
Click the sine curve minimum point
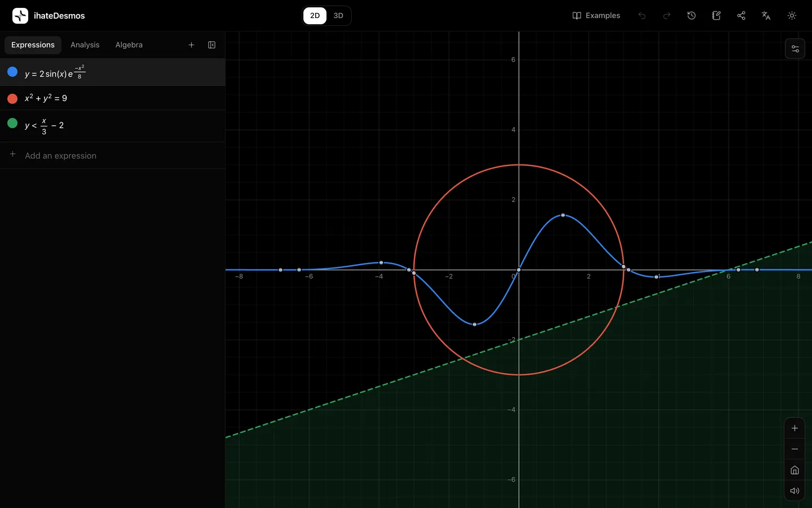pyautogui.click(x=475, y=325)
